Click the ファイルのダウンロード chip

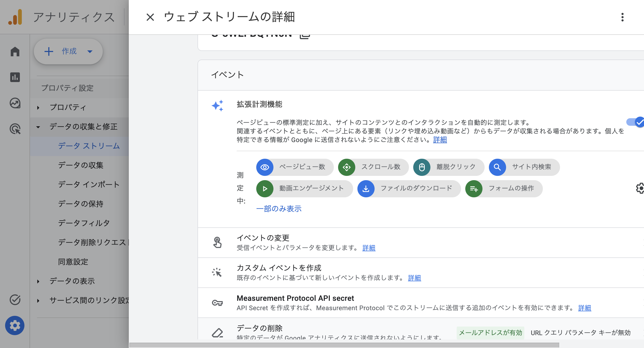coord(409,189)
